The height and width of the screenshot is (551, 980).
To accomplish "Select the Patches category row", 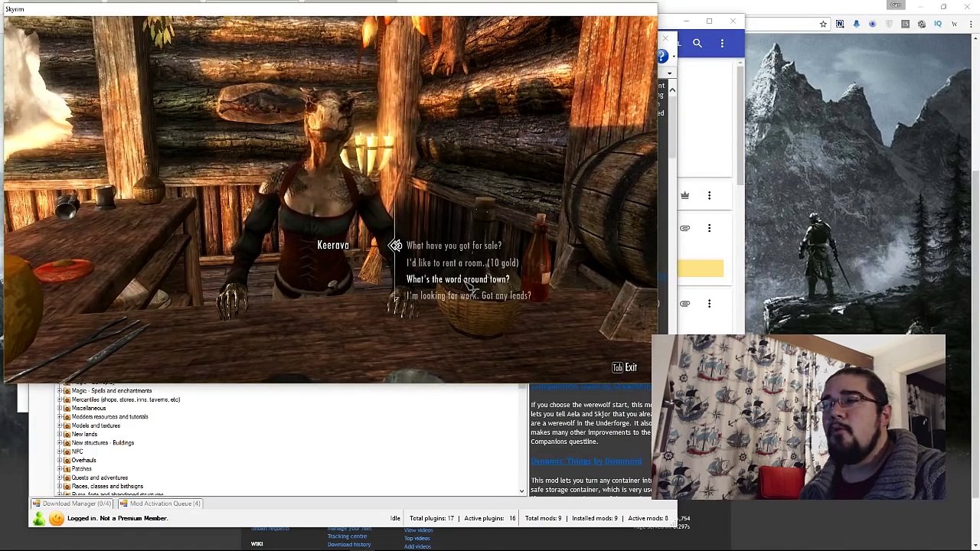I will [x=81, y=468].
